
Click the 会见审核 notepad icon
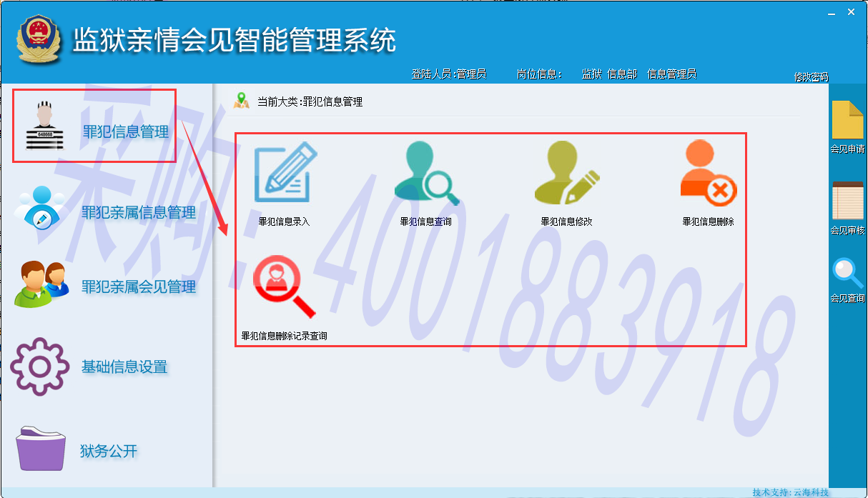[x=847, y=201]
